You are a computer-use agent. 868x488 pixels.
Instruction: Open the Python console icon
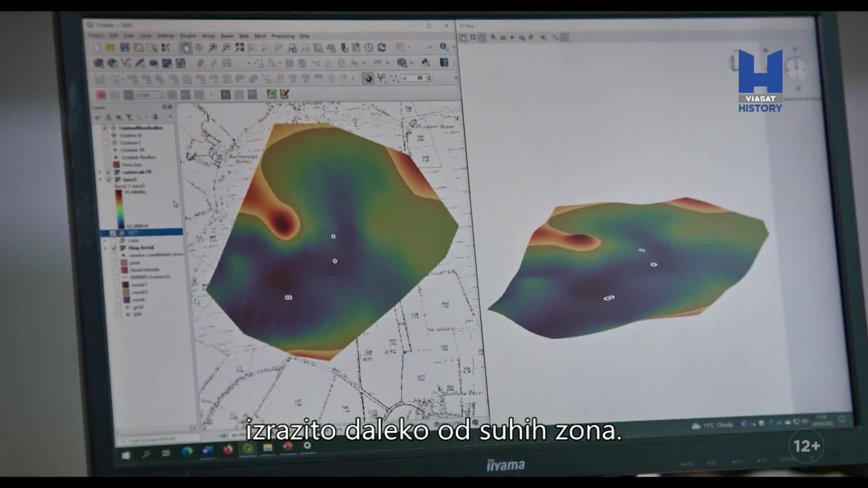pyautogui.click(x=425, y=63)
